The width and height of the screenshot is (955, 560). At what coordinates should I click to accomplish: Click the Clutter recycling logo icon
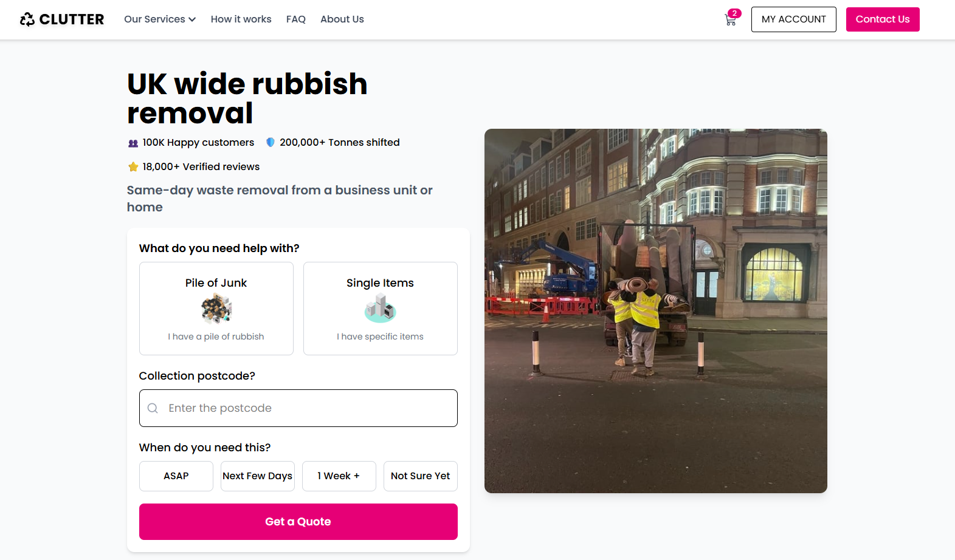pyautogui.click(x=27, y=19)
